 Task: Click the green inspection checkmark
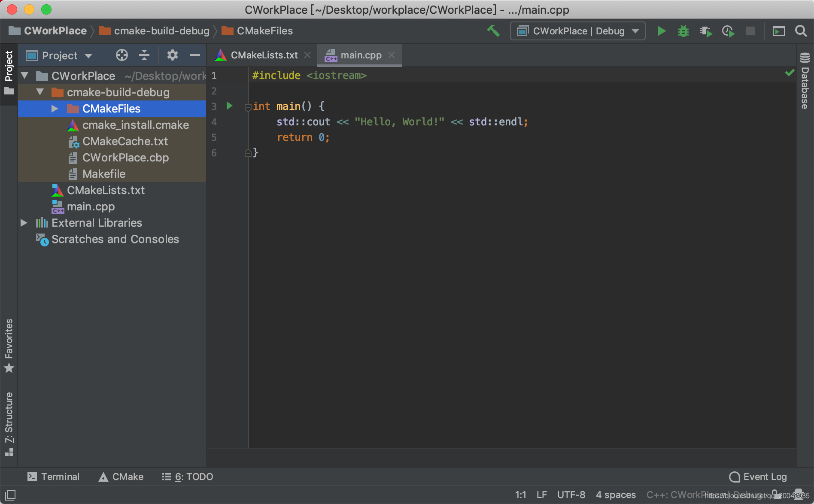[x=789, y=73]
